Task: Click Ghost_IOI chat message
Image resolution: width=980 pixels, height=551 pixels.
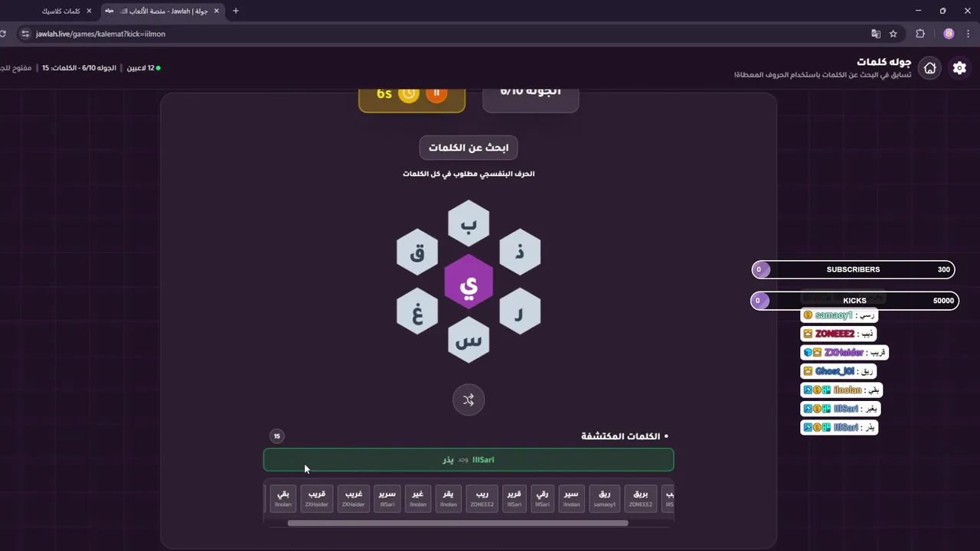Action: click(838, 371)
